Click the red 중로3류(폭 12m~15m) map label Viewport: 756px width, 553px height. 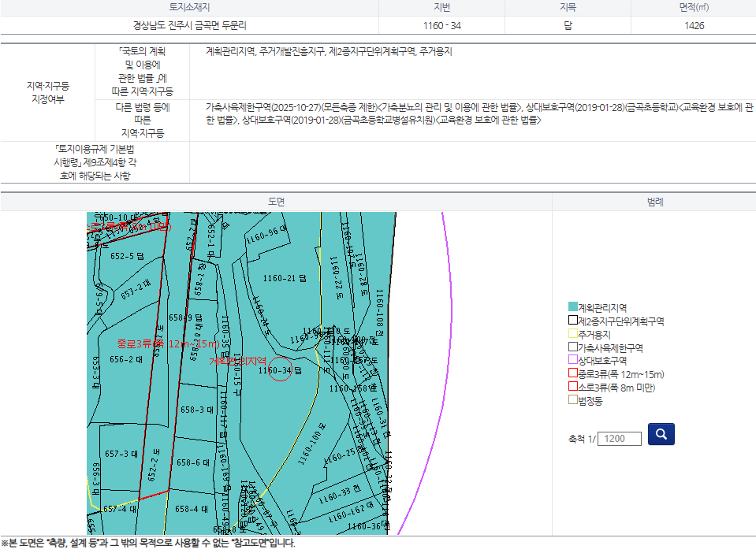pos(168,344)
